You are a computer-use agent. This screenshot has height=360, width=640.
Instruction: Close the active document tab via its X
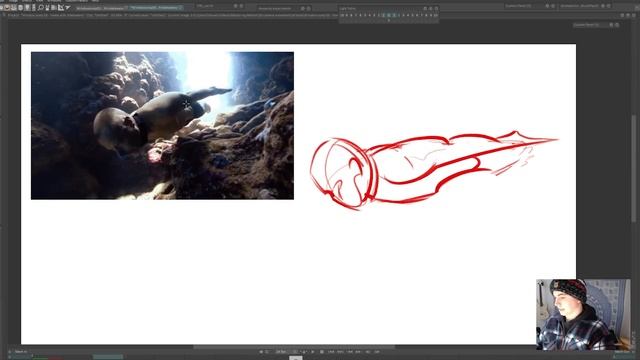click(x=180, y=7)
